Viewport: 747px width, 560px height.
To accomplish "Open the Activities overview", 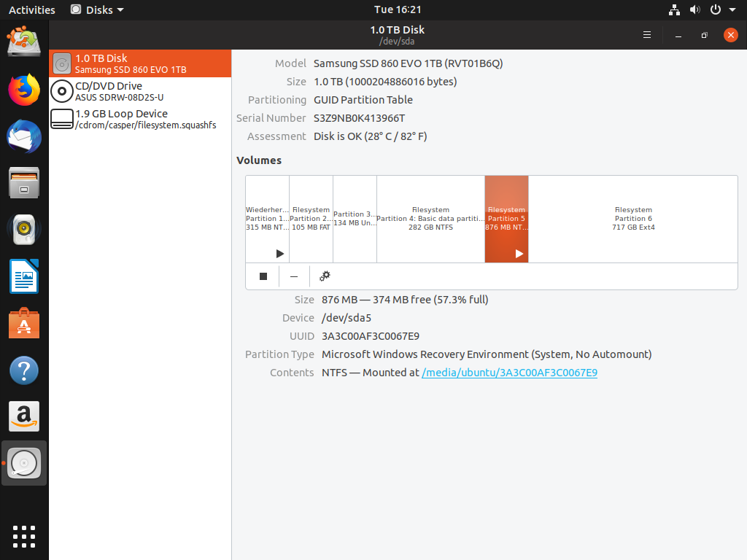I will point(31,9).
